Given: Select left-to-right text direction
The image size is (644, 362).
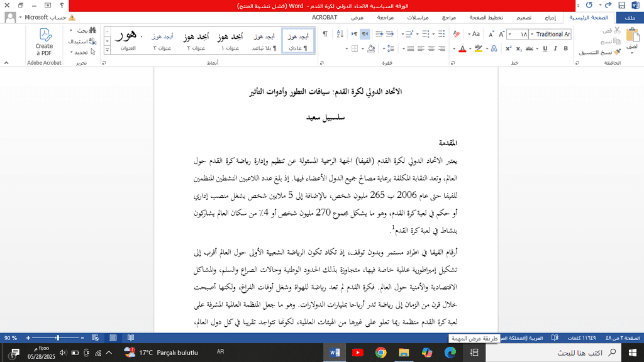Looking at the screenshot, I should click(354, 34).
